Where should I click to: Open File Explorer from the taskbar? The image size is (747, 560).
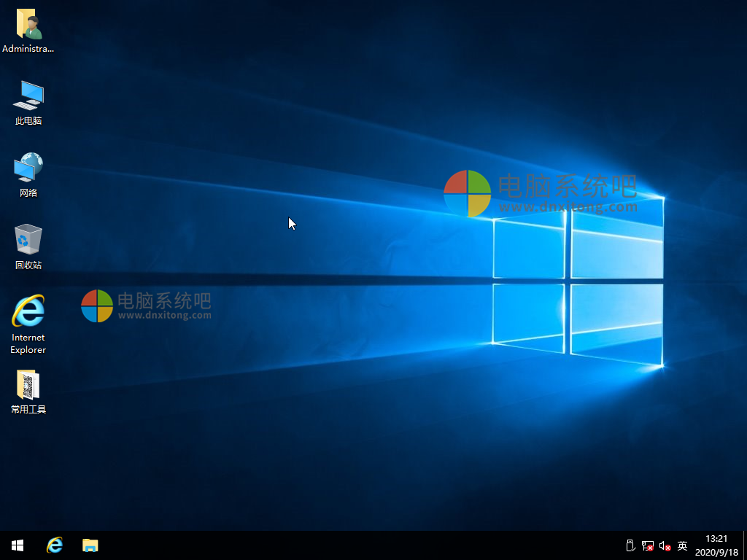(x=90, y=545)
